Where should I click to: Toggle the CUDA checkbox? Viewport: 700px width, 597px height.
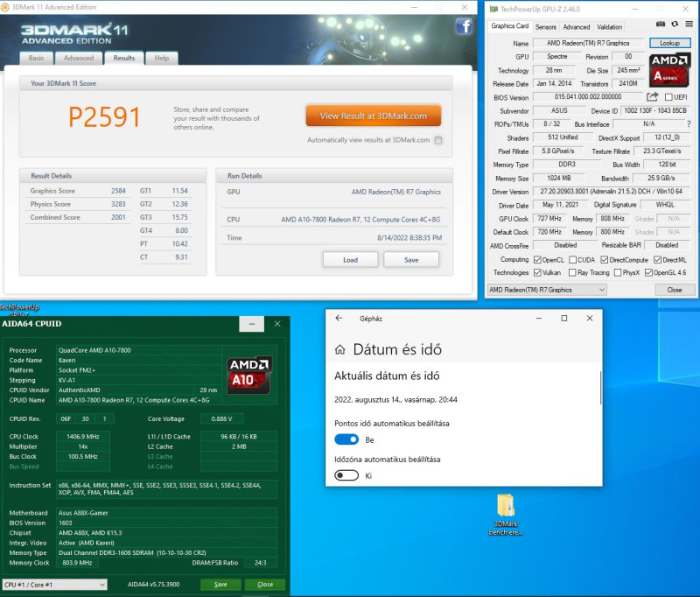click(573, 260)
